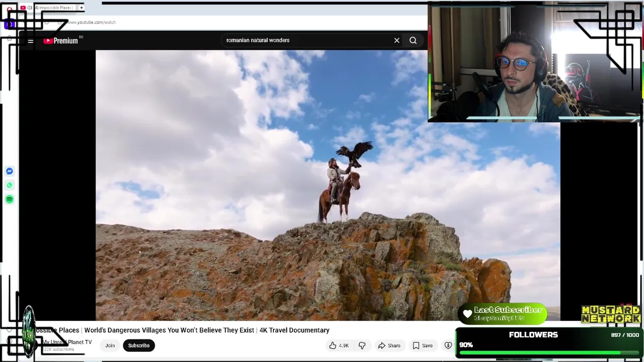The image size is (644, 362).
Task: Open Messenger in the browser sidebar
Action: coord(10,171)
